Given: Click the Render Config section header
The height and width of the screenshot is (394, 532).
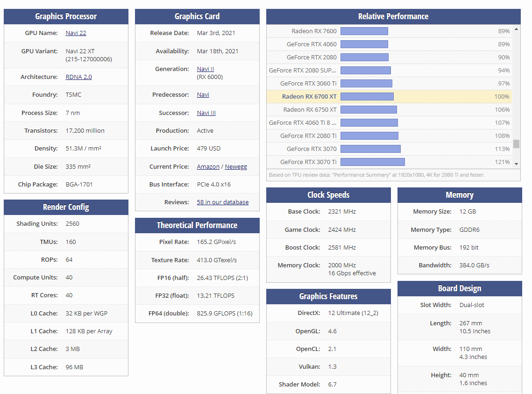Looking at the screenshot, I should (66, 207).
